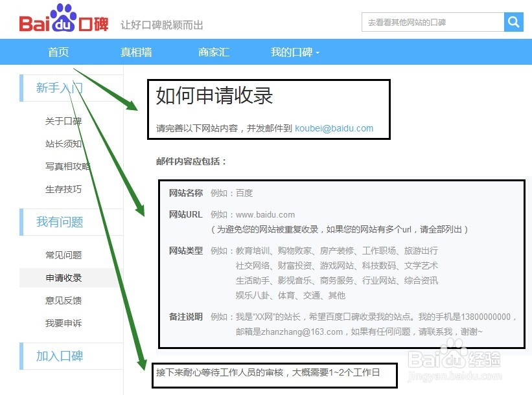Expand the 我的口碑 dropdown menu
The width and height of the screenshot is (532, 395).
pyautogui.click(x=295, y=52)
